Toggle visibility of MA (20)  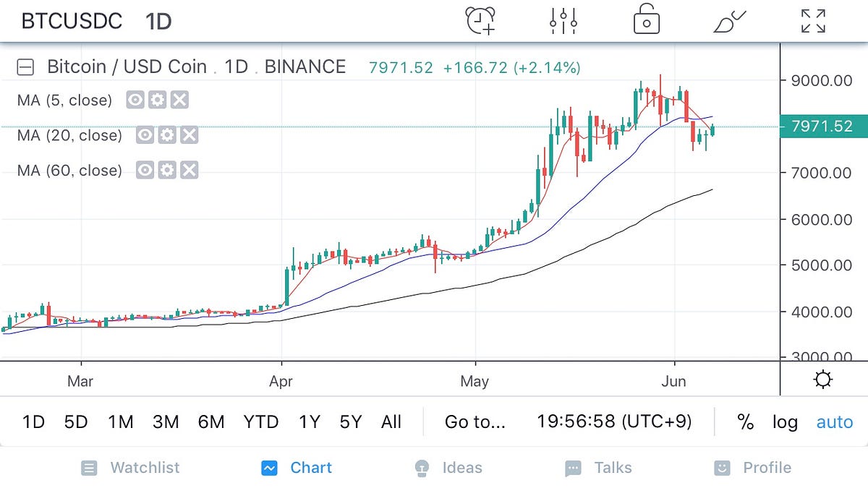pos(145,134)
